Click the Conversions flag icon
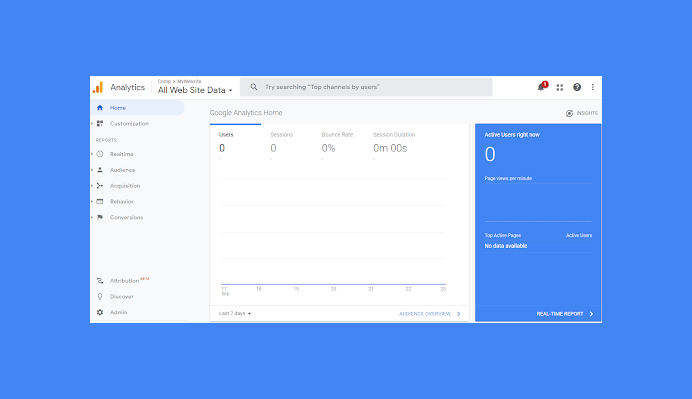This screenshot has width=692, height=399. coord(100,217)
